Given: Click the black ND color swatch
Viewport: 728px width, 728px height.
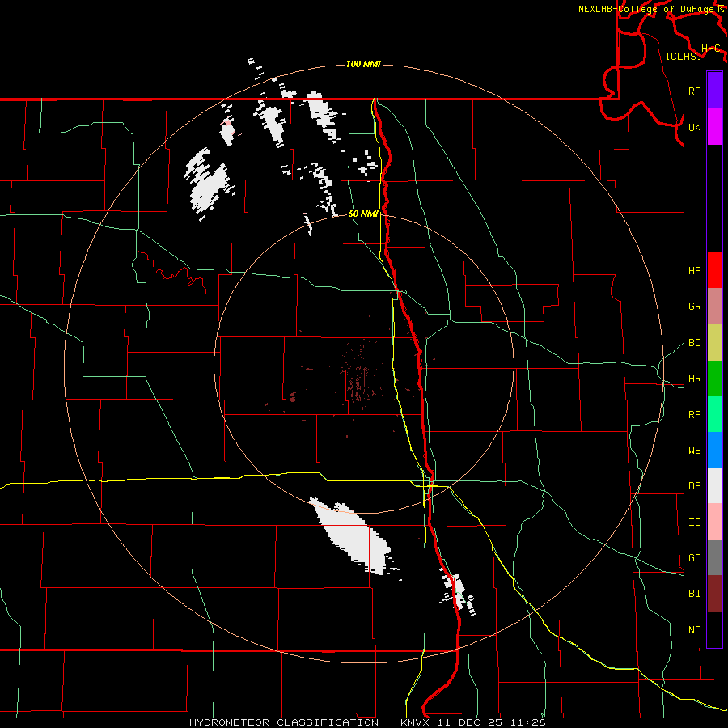Looking at the screenshot, I should pyautogui.click(x=714, y=629).
